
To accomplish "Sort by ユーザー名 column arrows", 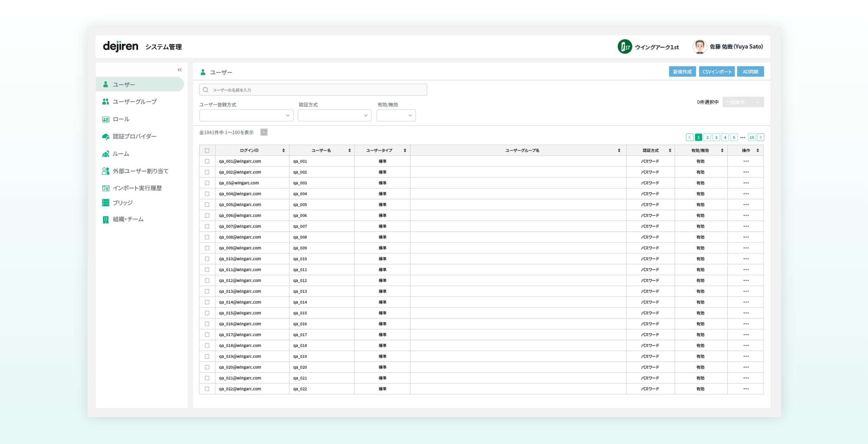I will [350, 151].
